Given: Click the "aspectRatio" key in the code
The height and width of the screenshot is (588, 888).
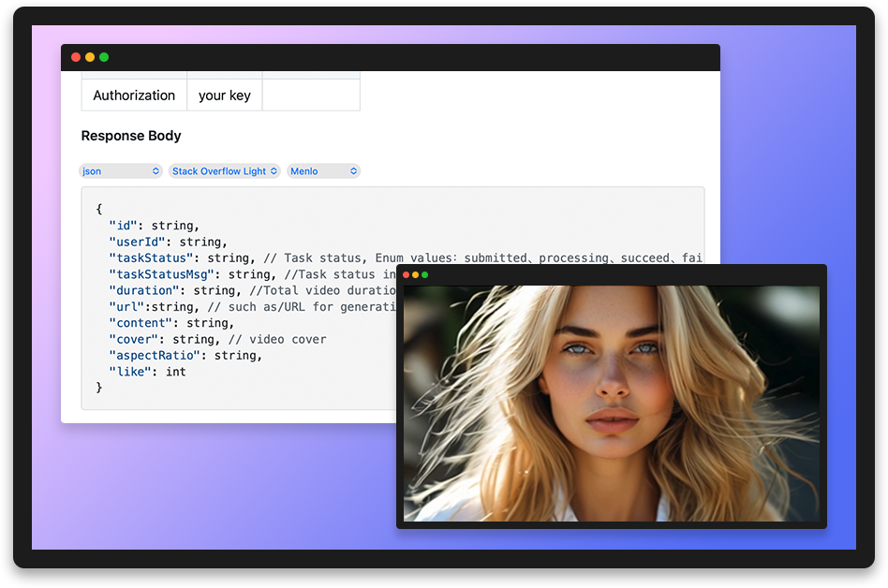Looking at the screenshot, I should (155, 356).
